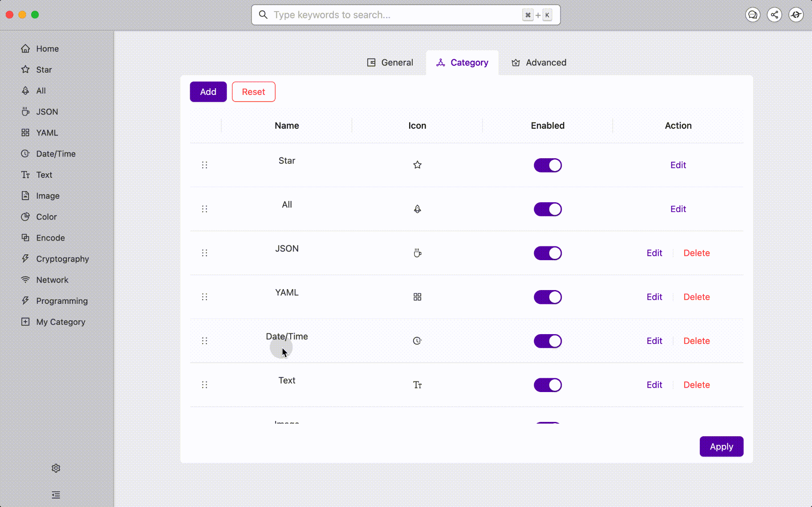This screenshot has height=507, width=812.
Task: Apply the category changes
Action: (721, 446)
